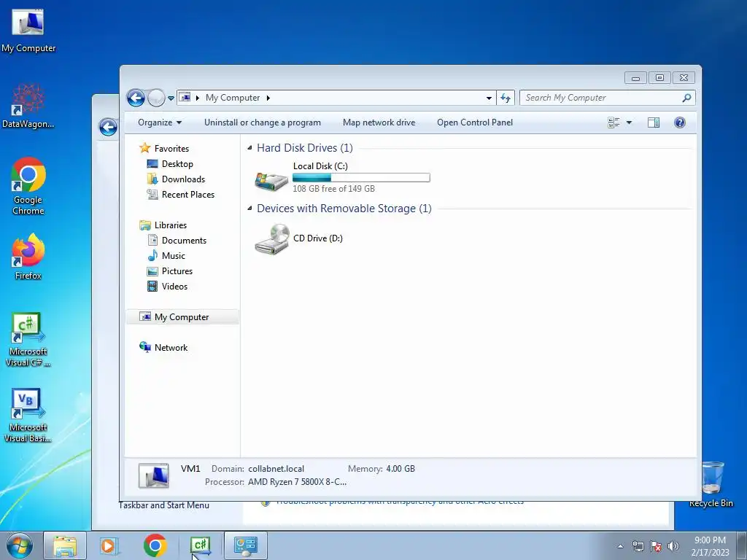Image resolution: width=747 pixels, height=560 pixels.
Task: Open the address bar history dropdown
Action: [x=489, y=98]
